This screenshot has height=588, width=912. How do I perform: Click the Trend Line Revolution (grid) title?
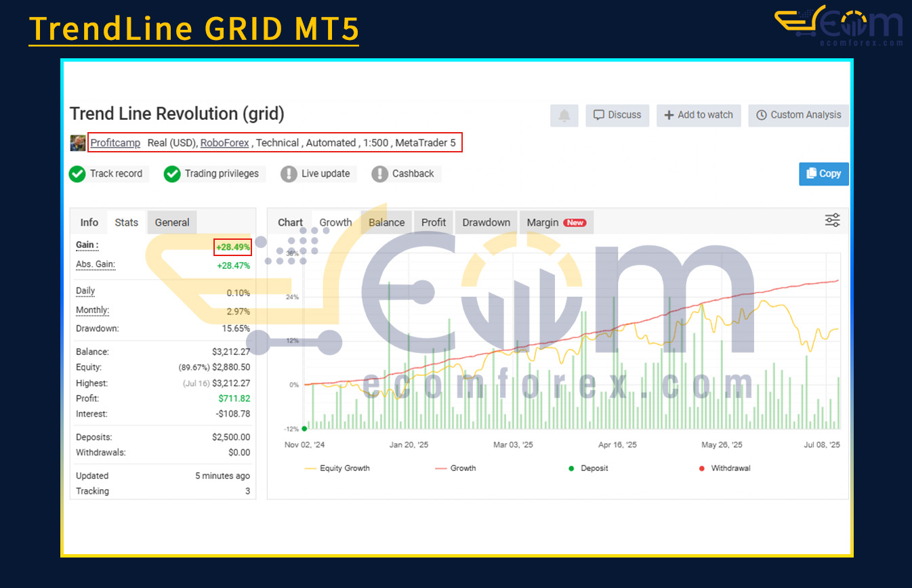177,114
